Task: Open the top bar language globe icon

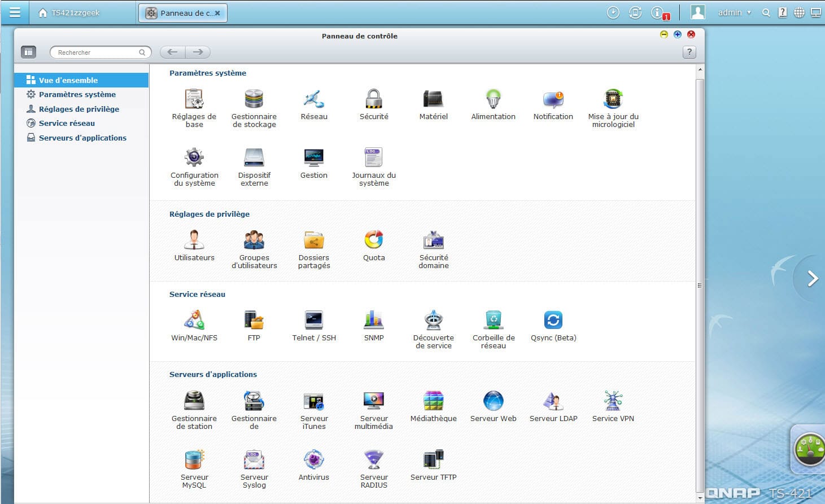Action: click(799, 12)
